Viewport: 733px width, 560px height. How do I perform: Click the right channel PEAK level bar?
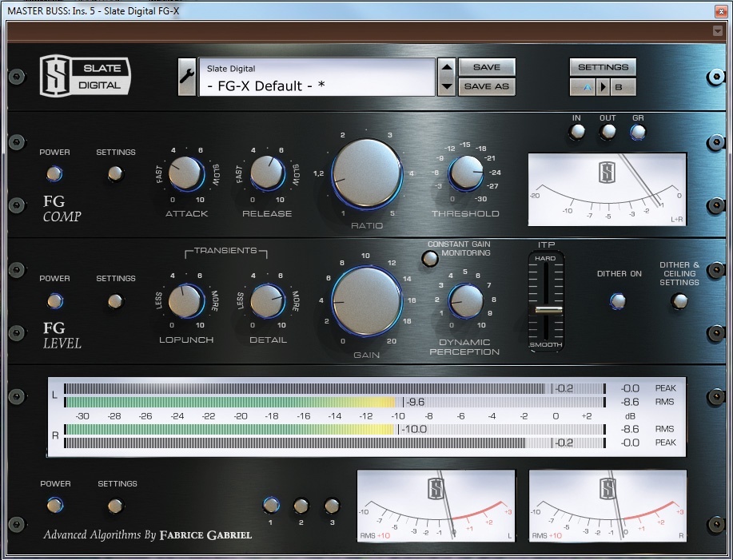point(335,443)
